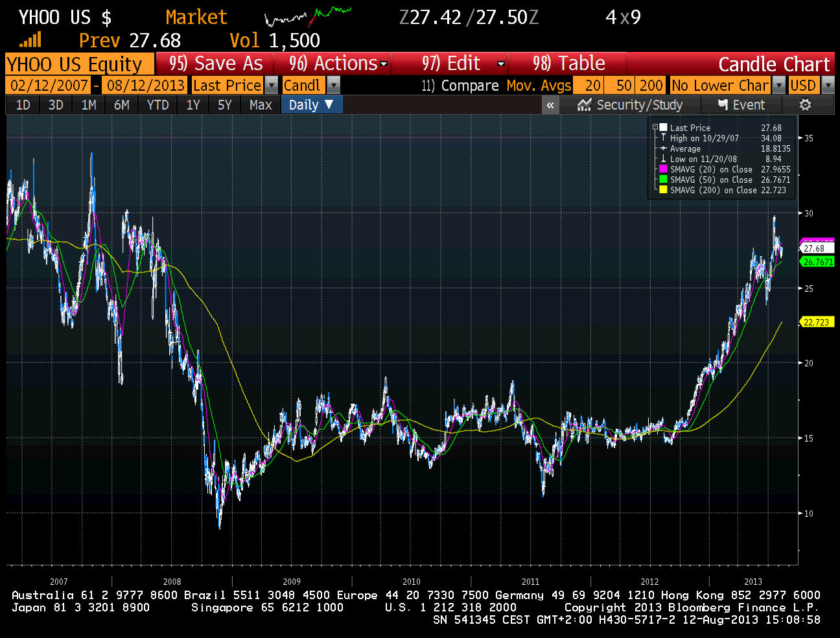This screenshot has width=840, height=638.
Task: Select the 1M range tab
Action: [x=89, y=105]
